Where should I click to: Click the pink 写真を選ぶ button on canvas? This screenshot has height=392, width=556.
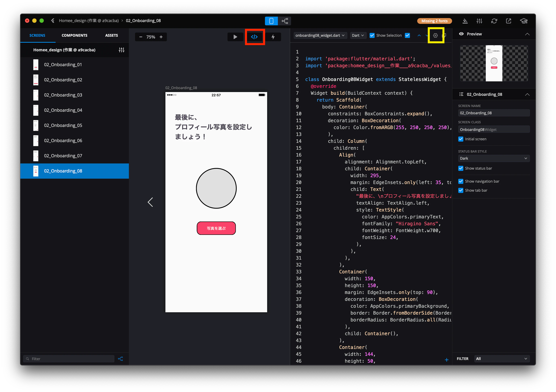[x=216, y=228]
